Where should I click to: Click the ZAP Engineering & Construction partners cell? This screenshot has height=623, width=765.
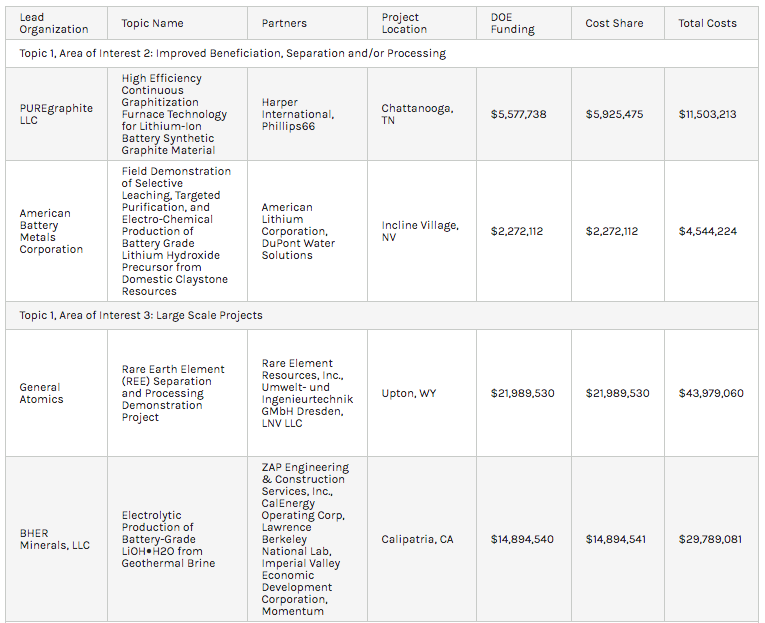point(305,539)
